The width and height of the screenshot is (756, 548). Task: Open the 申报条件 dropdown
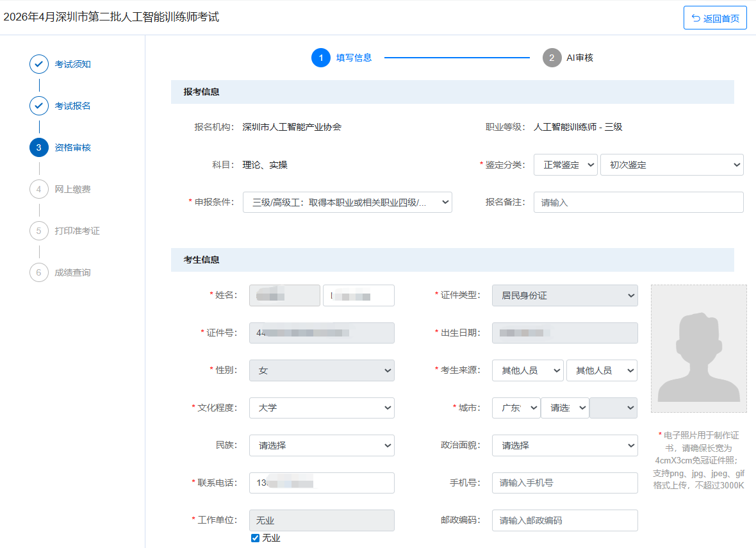[x=347, y=203]
